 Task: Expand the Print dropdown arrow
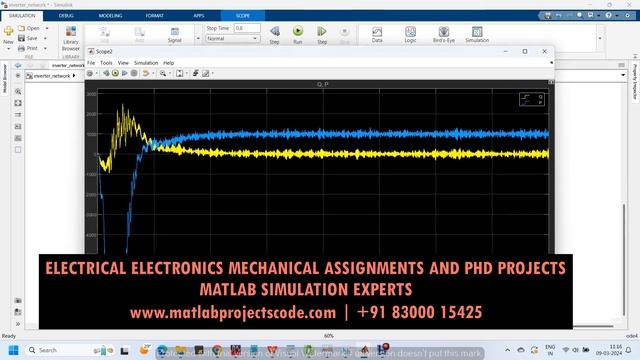pos(45,48)
